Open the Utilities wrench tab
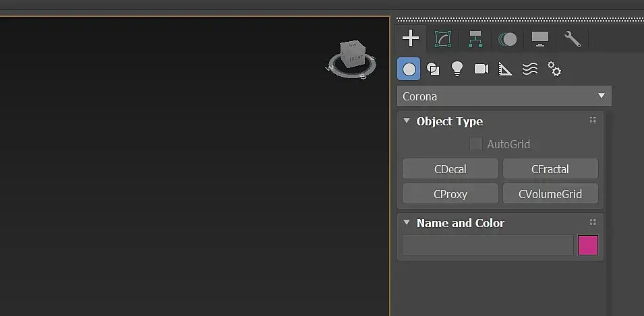The width and height of the screenshot is (644, 316). pos(572,39)
